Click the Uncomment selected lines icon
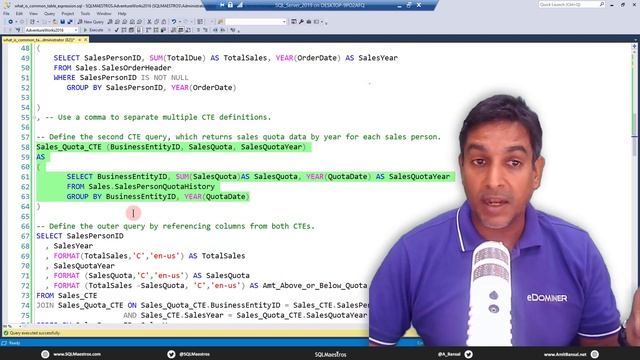This screenshot has height=360, width=640. click(x=206, y=30)
